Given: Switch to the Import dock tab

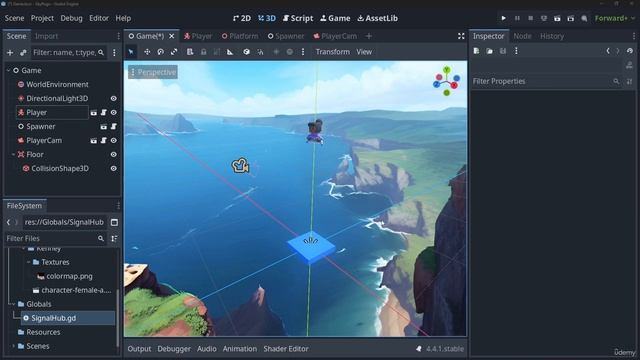Looking at the screenshot, I should tap(46, 36).
